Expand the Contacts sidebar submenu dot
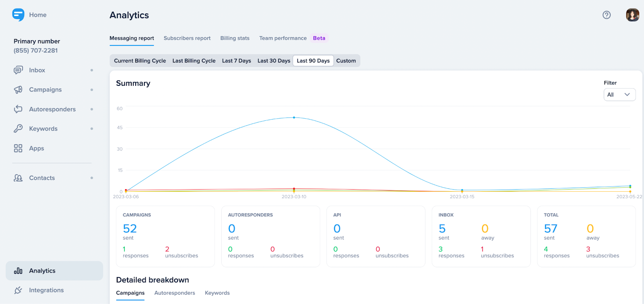This screenshot has width=644, height=304. pyautogui.click(x=92, y=178)
